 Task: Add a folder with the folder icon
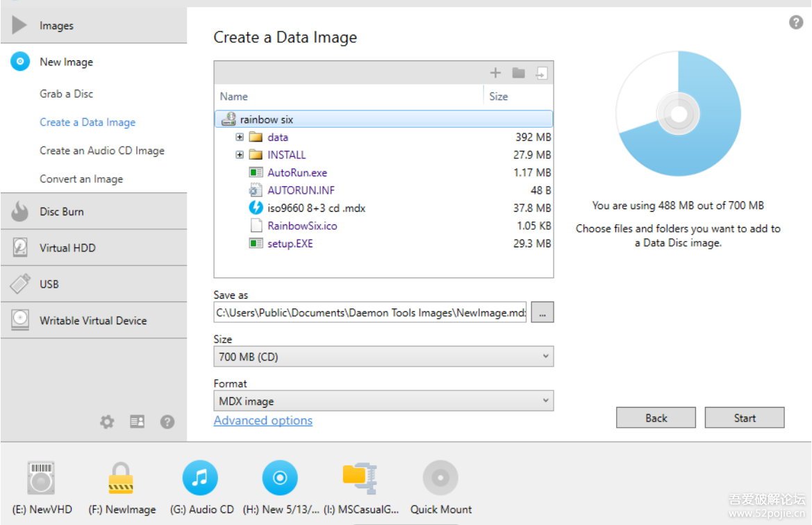518,72
